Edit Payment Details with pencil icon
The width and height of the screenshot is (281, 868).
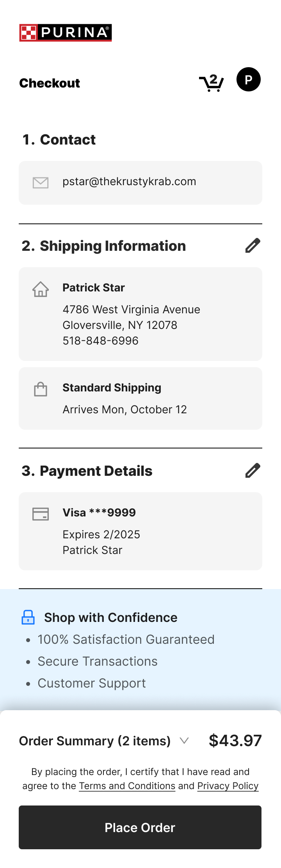pos(253,471)
